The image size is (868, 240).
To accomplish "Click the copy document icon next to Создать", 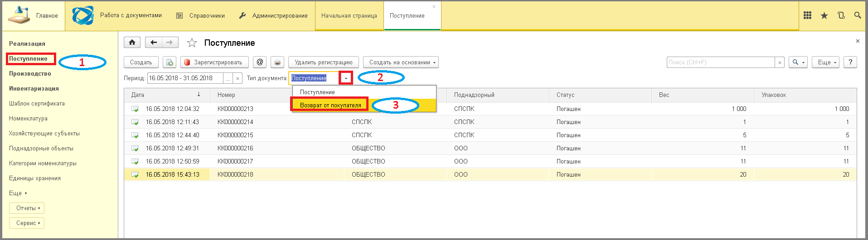I will click(x=170, y=62).
